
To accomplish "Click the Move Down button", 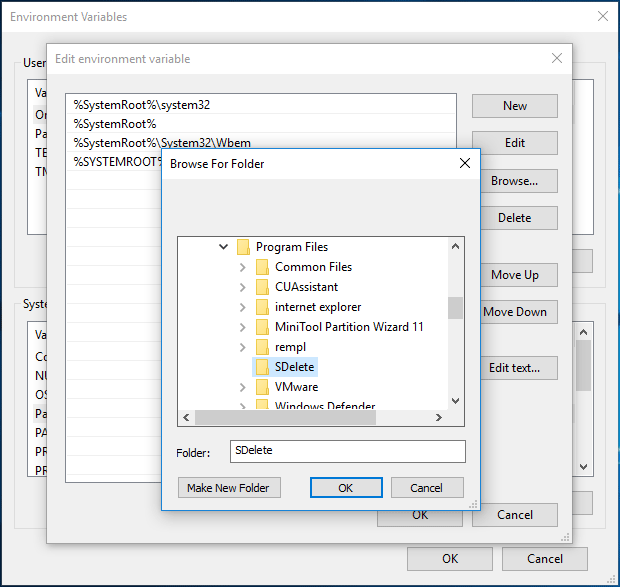I will click(518, 312).
